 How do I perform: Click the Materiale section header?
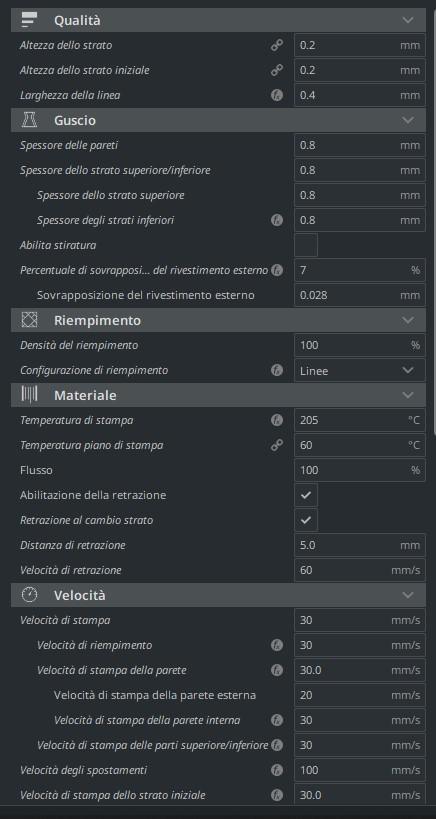[x=218, y=395]
